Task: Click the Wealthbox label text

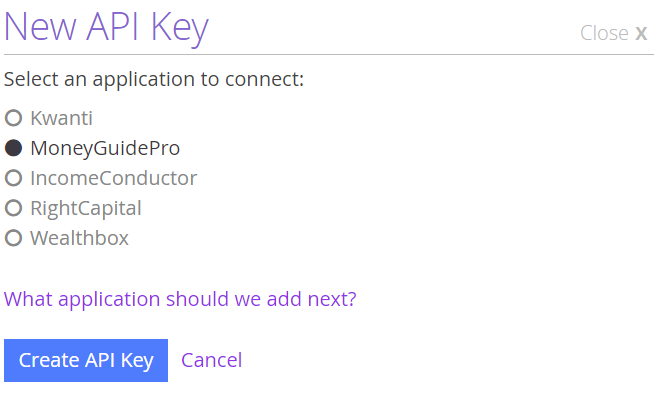Action: [80, 238]
